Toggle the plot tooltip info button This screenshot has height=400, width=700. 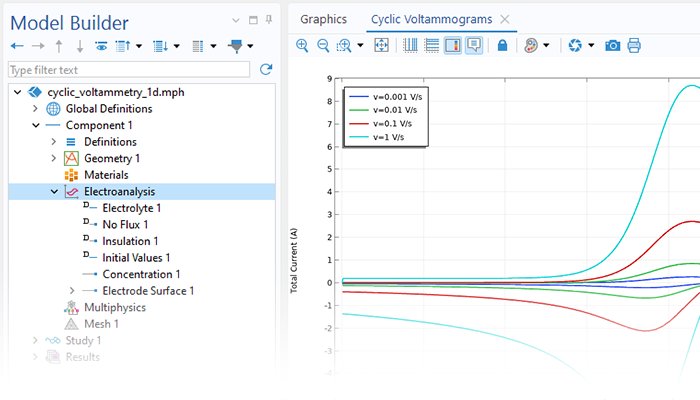(x=474, y=45)
